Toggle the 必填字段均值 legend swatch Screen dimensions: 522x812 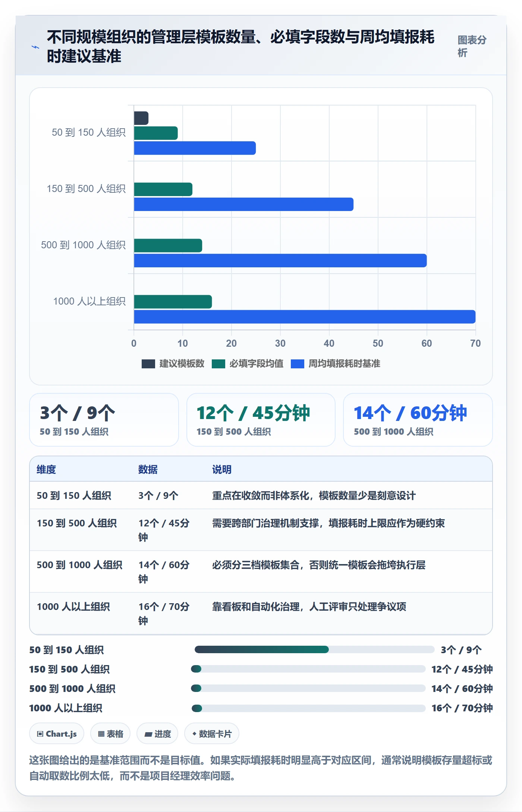[218, 363]
